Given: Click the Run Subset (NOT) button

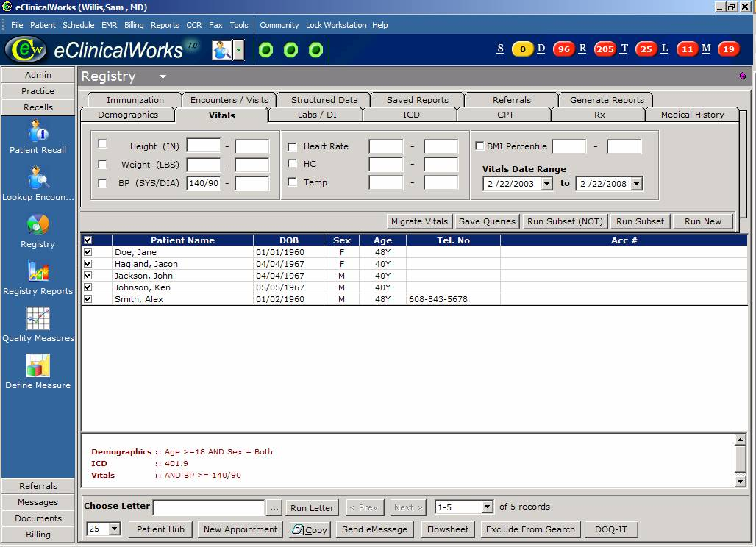Looking at the screenshot, I should coord(565,221).
